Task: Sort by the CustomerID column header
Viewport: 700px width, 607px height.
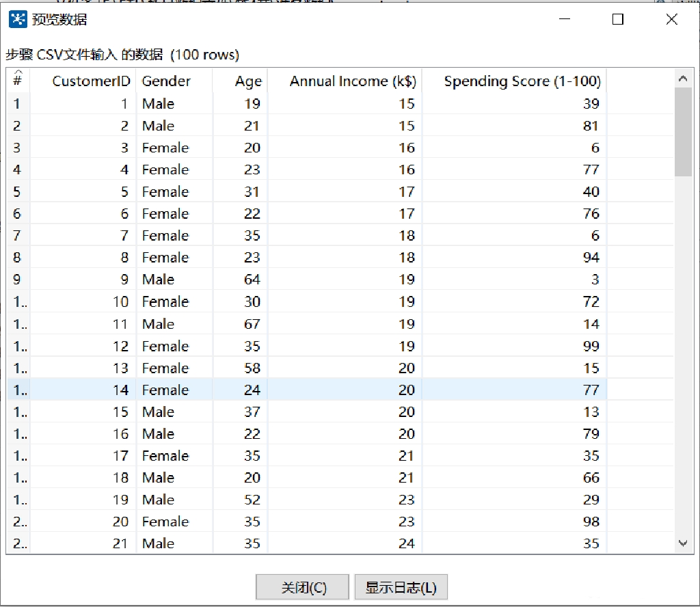Action: (90, 81)
